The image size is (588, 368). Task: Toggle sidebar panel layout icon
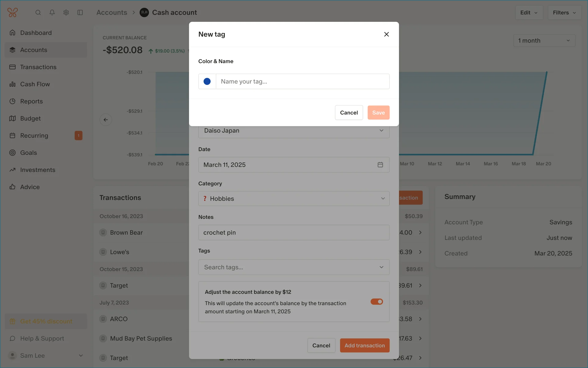[80, 13]
